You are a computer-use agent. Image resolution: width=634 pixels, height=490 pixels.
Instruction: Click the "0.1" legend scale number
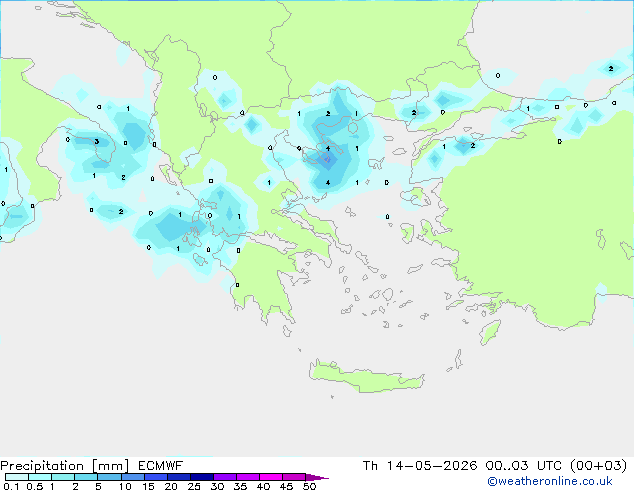point(11,486)
